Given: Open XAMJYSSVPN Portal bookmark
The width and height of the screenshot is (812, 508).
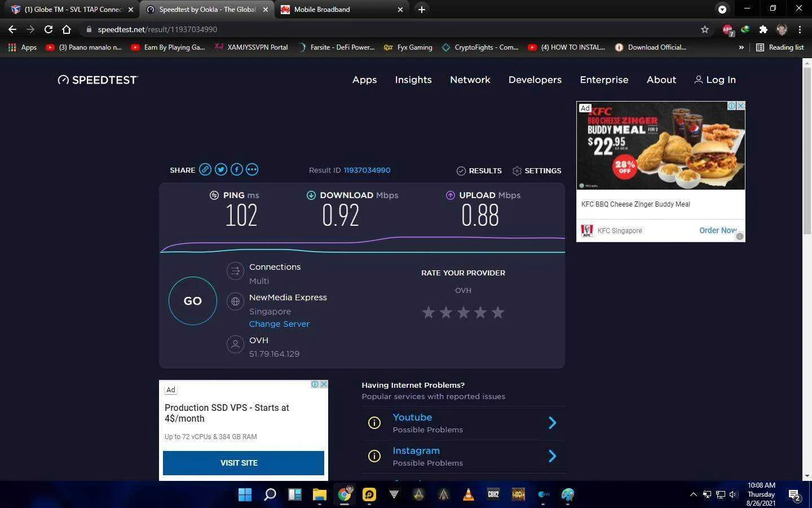Looking at the screenshot, I should coord(251,47).
